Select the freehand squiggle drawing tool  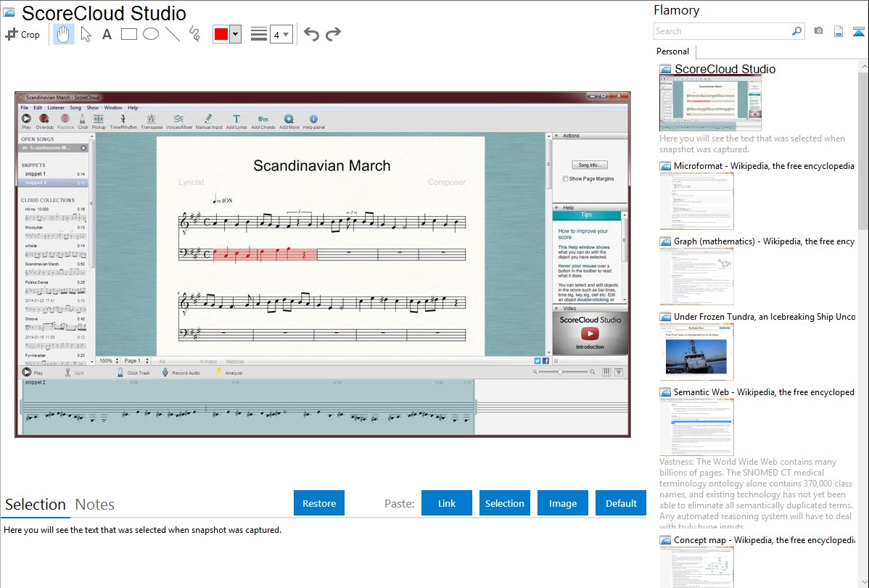click(194, 34)
